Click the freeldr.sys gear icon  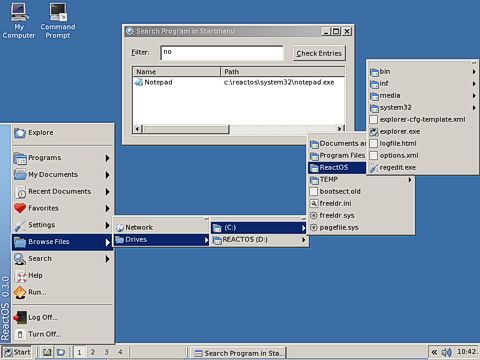tap(314, 216)
